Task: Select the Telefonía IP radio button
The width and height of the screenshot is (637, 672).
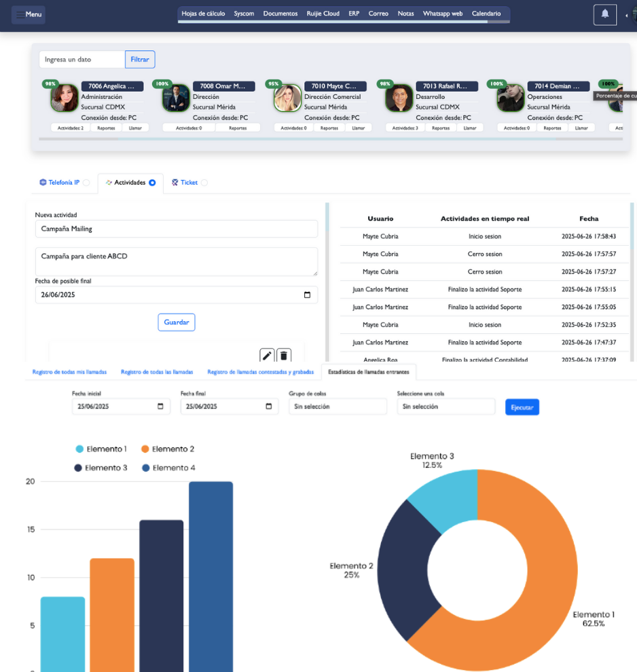Action: 86,183
